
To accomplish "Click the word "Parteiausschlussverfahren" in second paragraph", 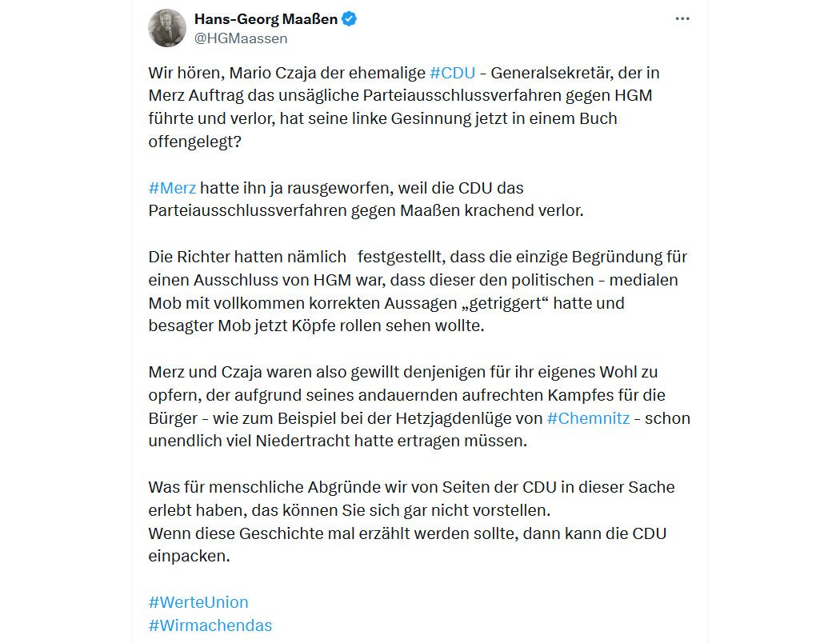I will coord(247,211).
